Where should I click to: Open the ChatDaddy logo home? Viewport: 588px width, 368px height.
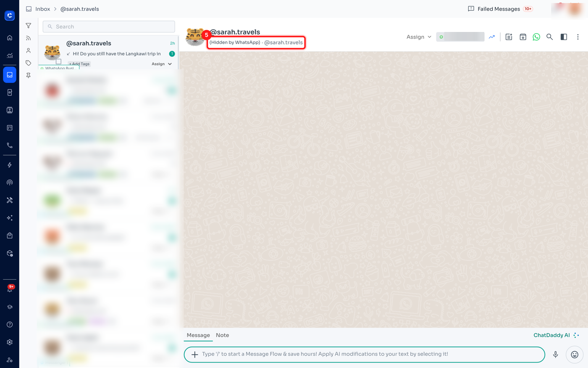point(10,16)
